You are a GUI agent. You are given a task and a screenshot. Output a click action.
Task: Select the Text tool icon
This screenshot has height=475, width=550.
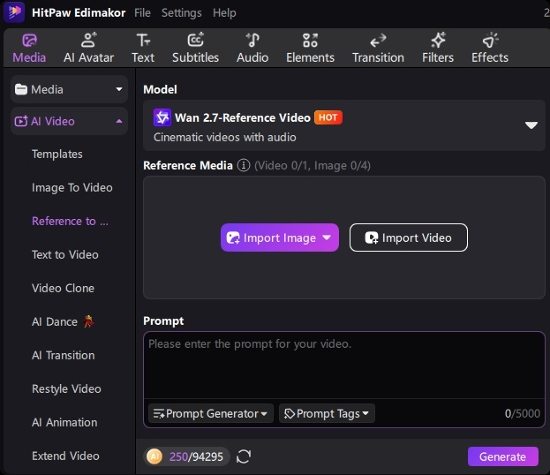point(143,41)
